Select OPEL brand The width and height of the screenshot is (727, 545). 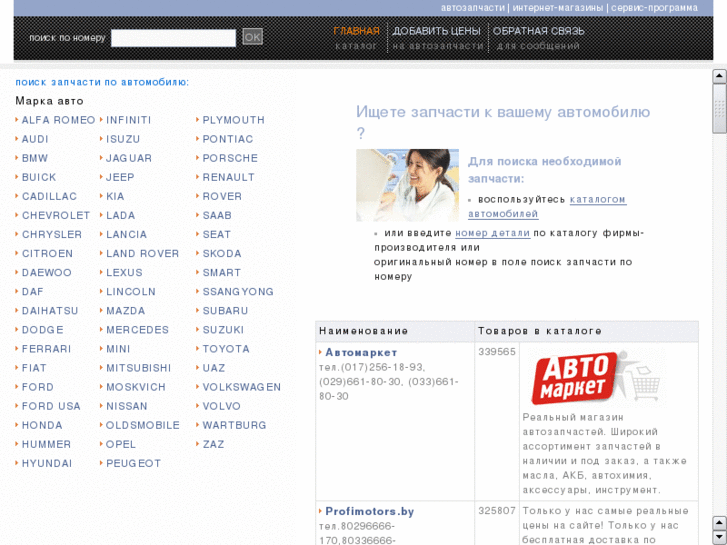(121, 444)
